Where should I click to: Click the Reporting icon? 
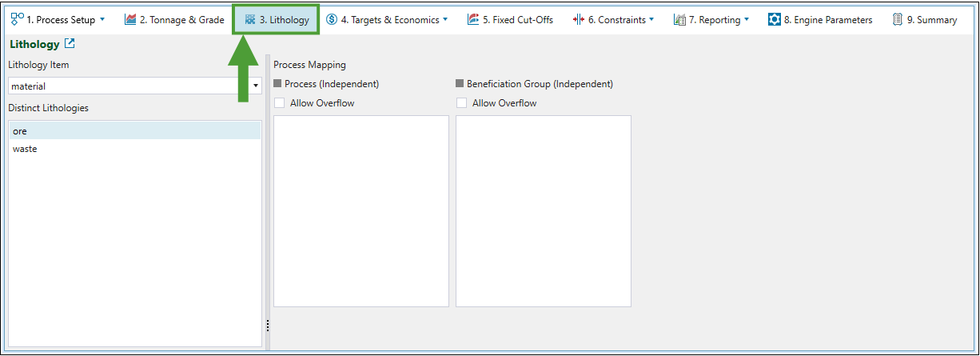pyautogui.click(x=679, y=19)
